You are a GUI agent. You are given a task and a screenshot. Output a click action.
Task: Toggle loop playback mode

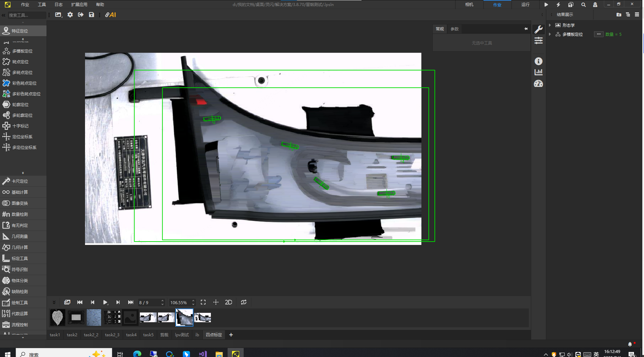244,302
